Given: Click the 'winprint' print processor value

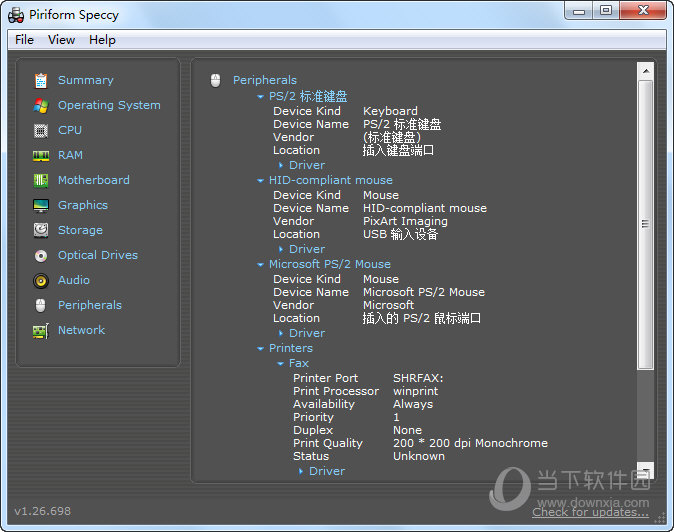Looking at the screenshot, I should tap(416, 391).
